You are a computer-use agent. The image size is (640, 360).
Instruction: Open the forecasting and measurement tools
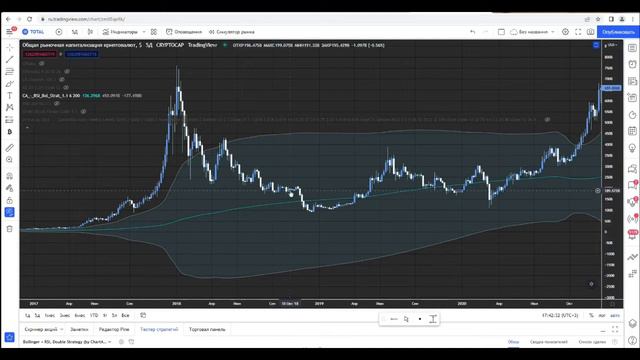[x=9, y=120]
